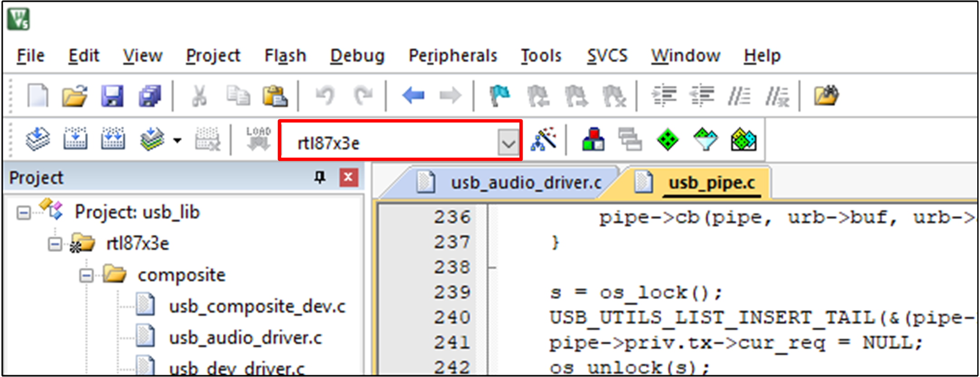Pin the Project panel
The width and height of the screenshot is (980, 377).
pyautogui.click(x=320, y=177)
